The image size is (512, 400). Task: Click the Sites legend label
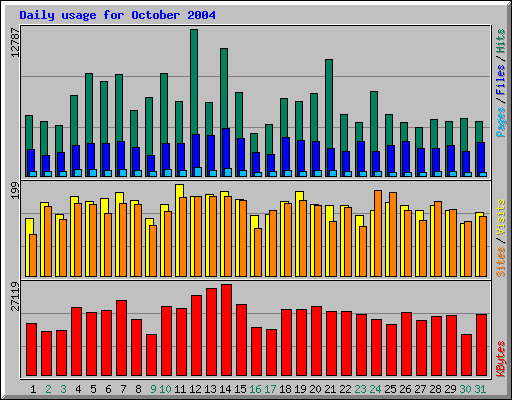tap(501, 262)
